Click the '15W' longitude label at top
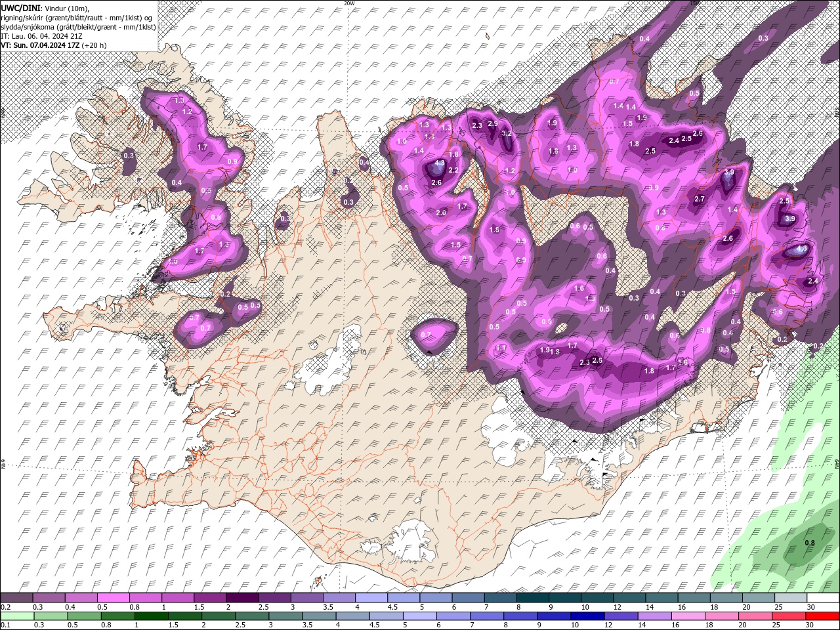Viewport: 840px width, 630px height. tap(696, 3)
